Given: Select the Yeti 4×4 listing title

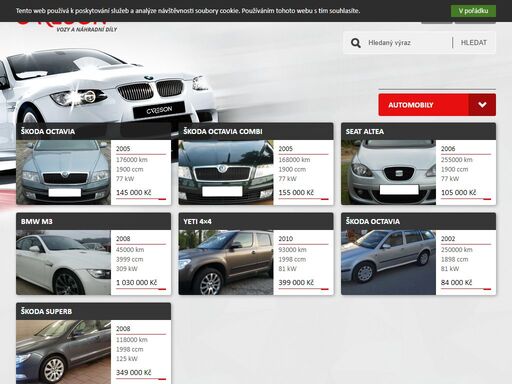Looking at the screenshot, I should tap(197, 222).
